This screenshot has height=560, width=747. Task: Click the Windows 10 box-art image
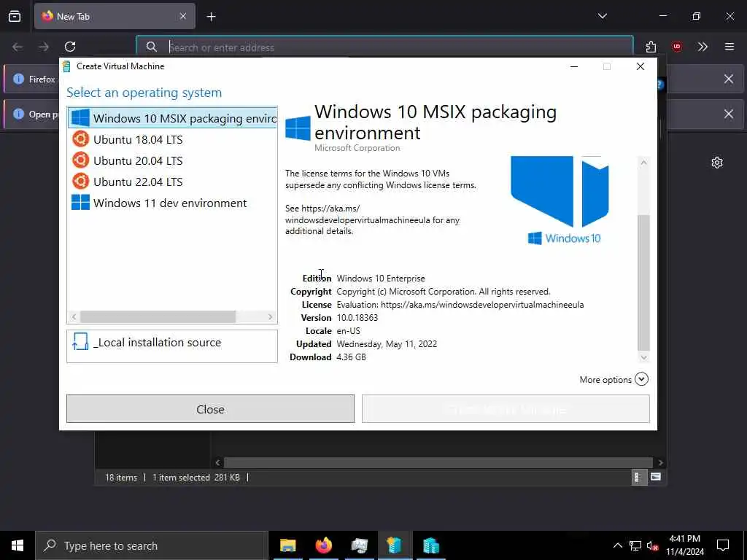[560, 200]
